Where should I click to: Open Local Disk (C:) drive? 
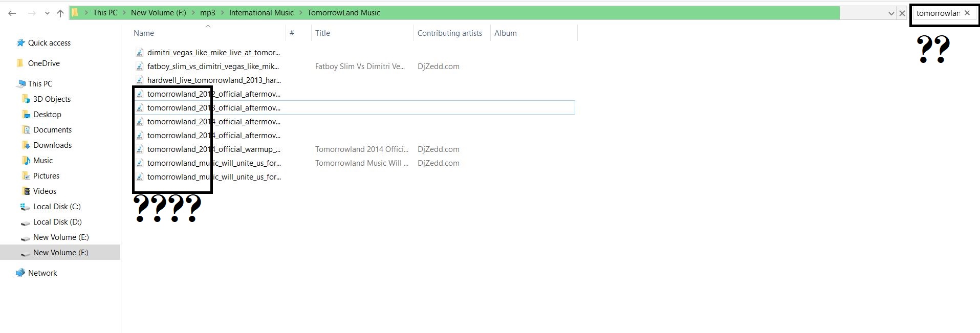pos(57,207)
